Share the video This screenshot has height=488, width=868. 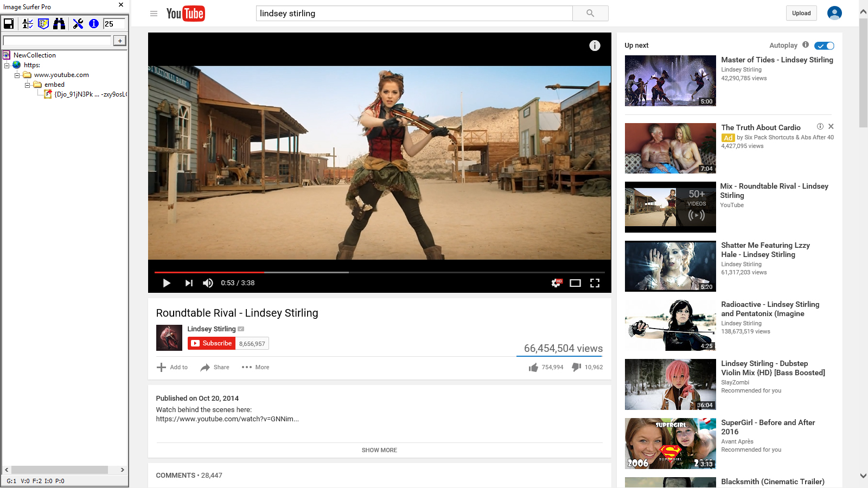tap(215, 367)
